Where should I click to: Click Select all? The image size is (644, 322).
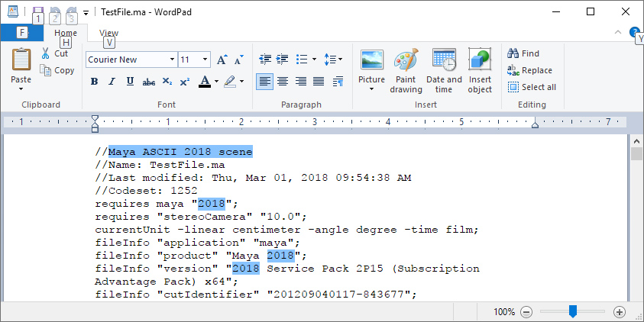[x=532, y=87]
